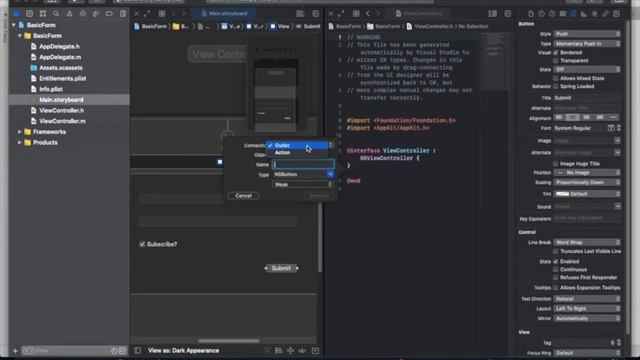The image size is (640, 360).
Task: Toggle the document outline button
Action: [x=138, y=350]
